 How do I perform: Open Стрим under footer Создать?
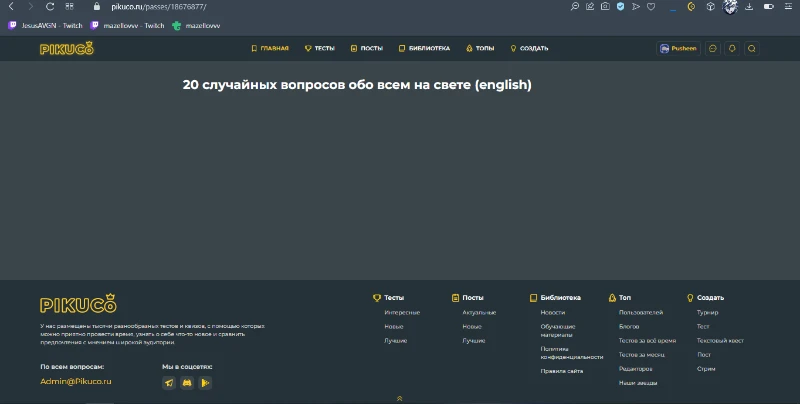pyautogui.click(x=706, y=369)
